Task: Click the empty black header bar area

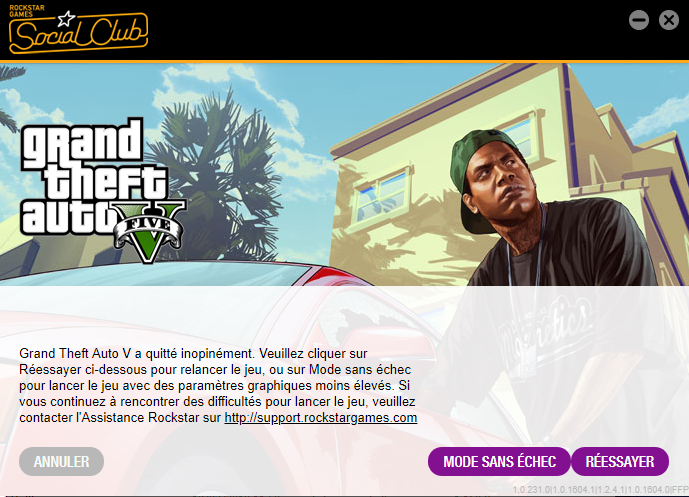Action: coord(387,30)
